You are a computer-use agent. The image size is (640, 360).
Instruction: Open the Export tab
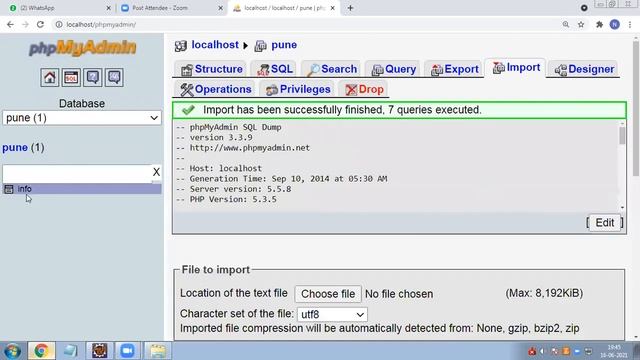454,69
